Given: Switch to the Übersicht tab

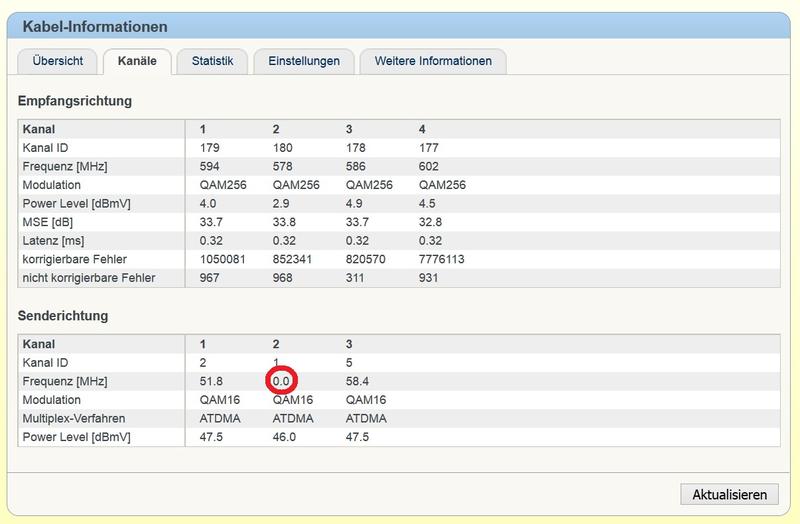Looking at the screenshot, I should click(x=57, y=61).
